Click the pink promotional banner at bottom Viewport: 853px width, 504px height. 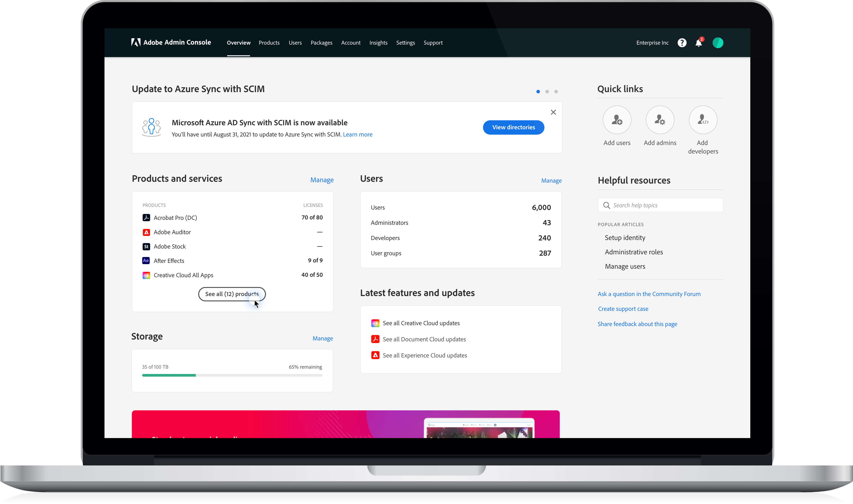pos(346,424)
